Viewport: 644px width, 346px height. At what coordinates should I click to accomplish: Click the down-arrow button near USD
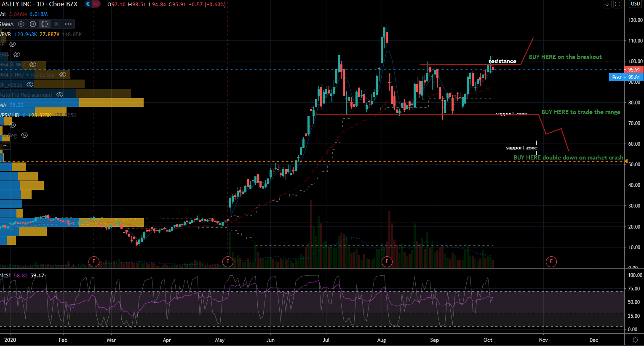(607, 4)
